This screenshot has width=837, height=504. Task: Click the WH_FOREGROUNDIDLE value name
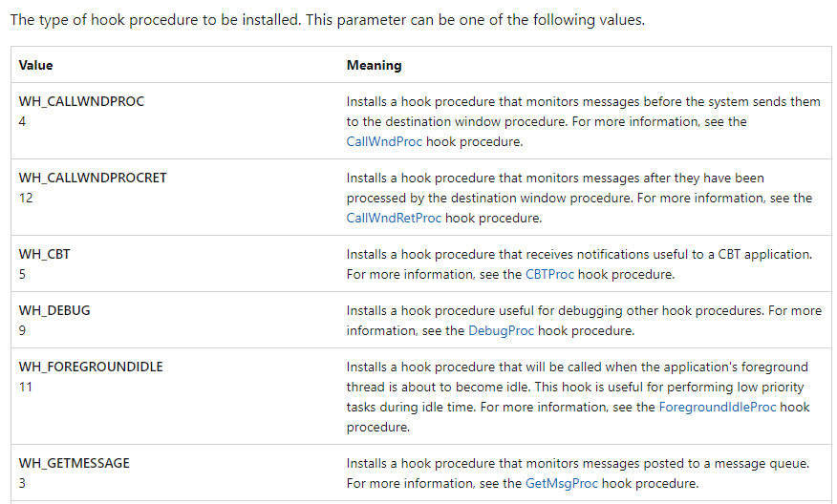91,367
